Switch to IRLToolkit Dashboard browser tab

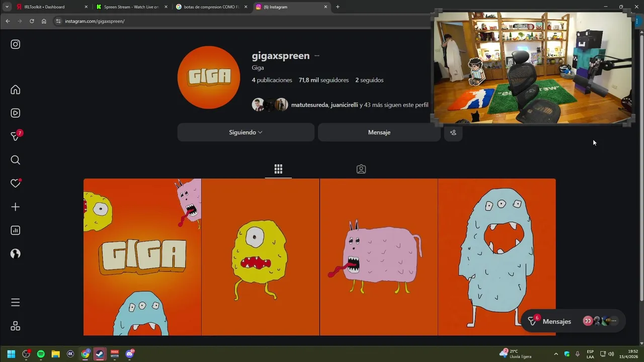pos(52,7)
